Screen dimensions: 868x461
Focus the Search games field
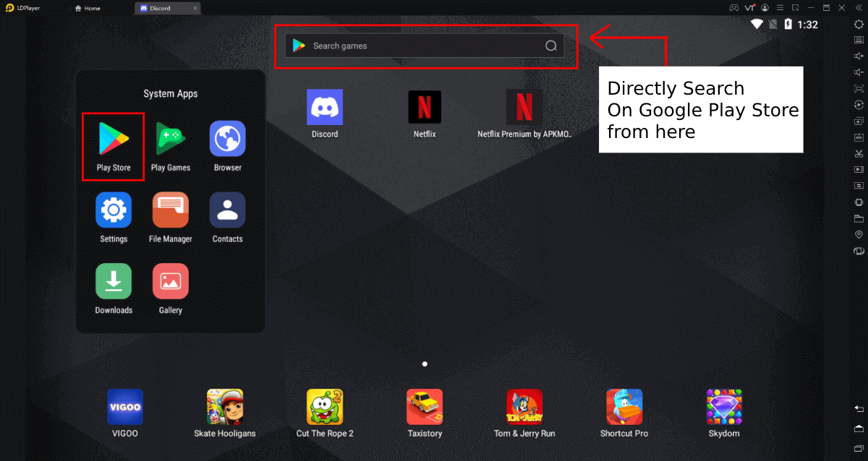[x=425, y=46]
